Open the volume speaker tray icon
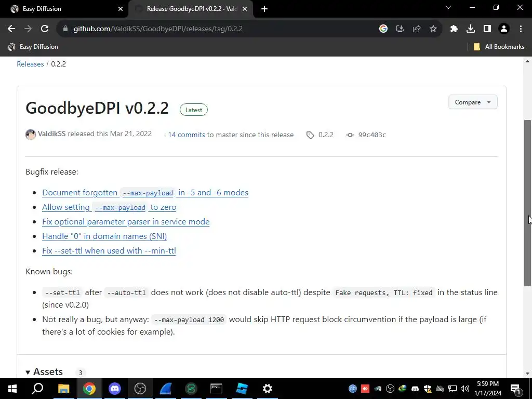This screenshot has height=399, width=532. [x=465, y=389]
